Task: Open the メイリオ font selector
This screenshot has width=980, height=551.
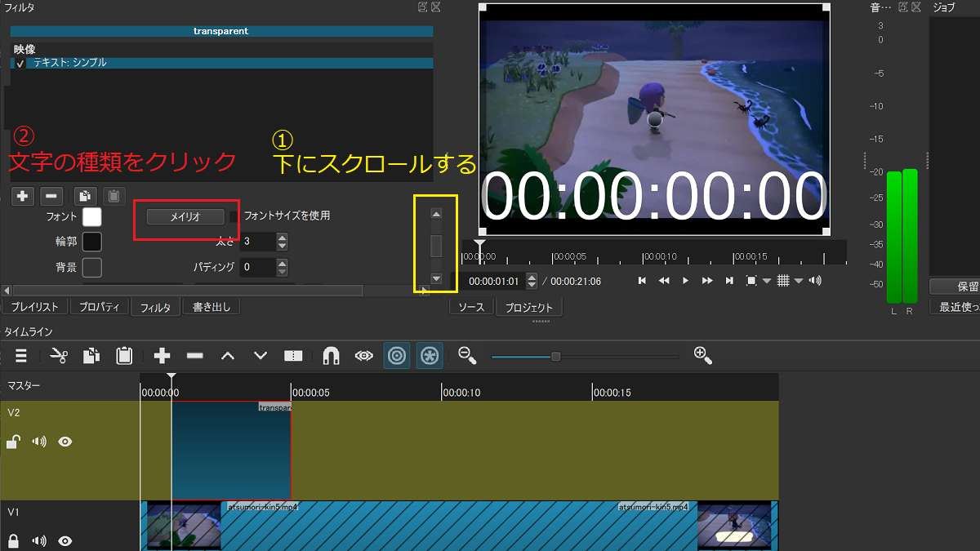Action: tap(186, 216)
